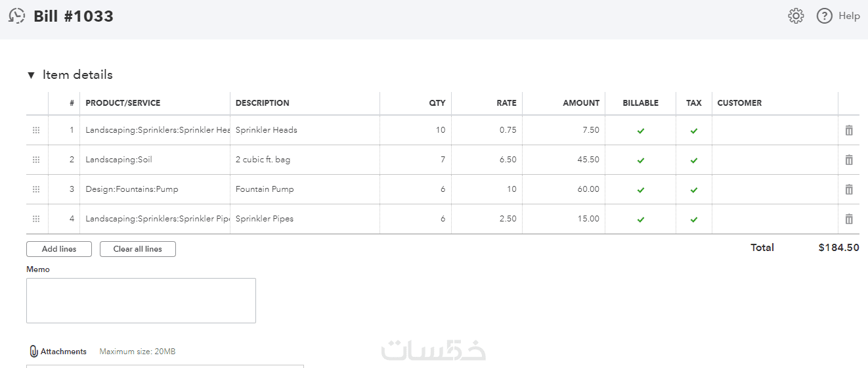Click the Add lines button
Screen dimensions: 868x368
59,249
